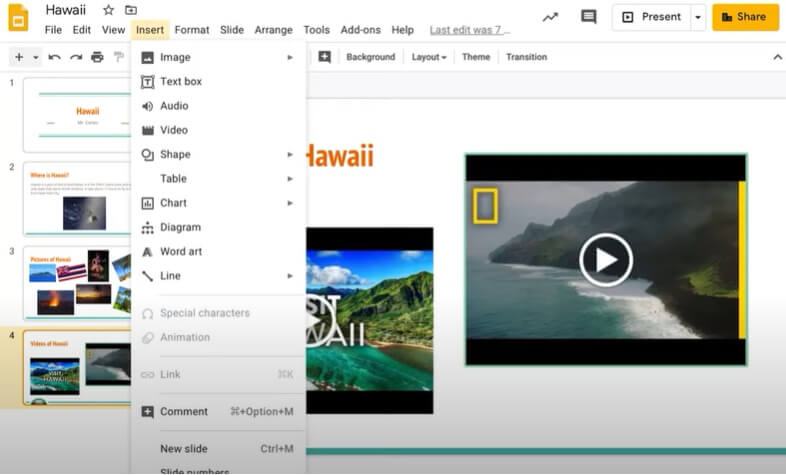Screen dimensions: 786x475
Task: Close the open Insert menu
Action: 150,30
